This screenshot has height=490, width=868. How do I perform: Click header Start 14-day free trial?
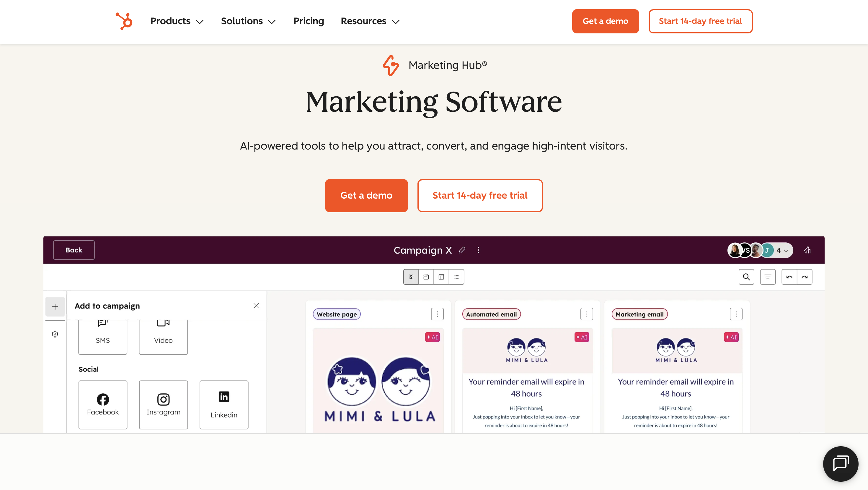click(701, 21)
